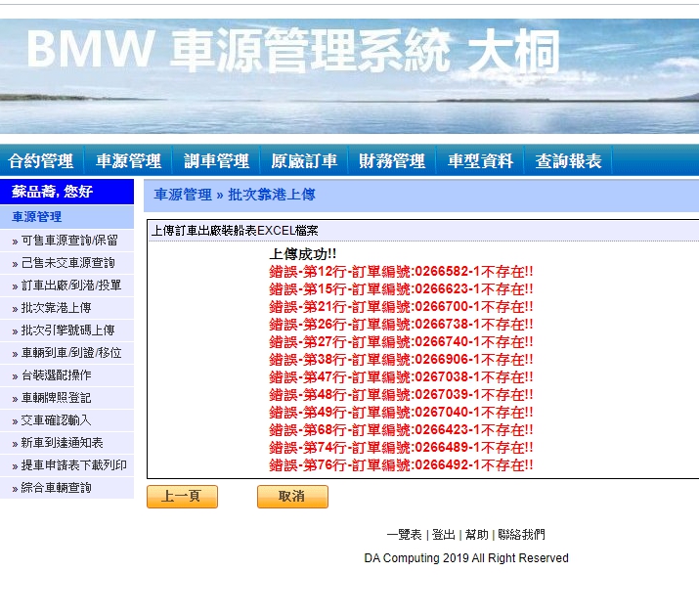699x616 pixels.
Task: Open the 一覽表 footer link
Action: [x=404, y=535]
